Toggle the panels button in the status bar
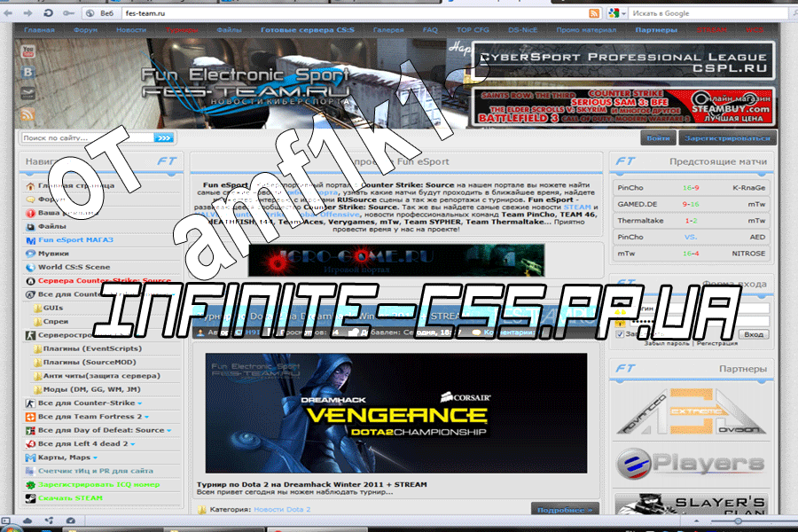Viewport: 798px width, 532px height. [x=6, y=520]
